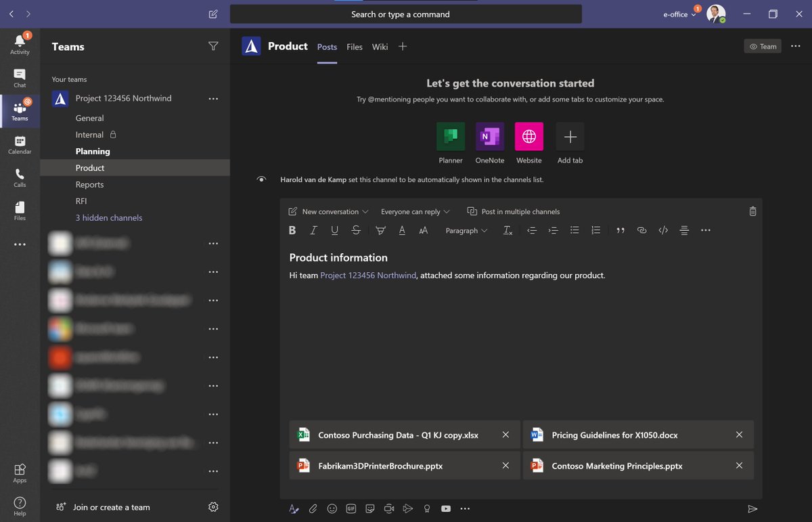Insert a link in the message
Image resolution: width=812 pixels, height=522 pixels.
tap(641, 230)
